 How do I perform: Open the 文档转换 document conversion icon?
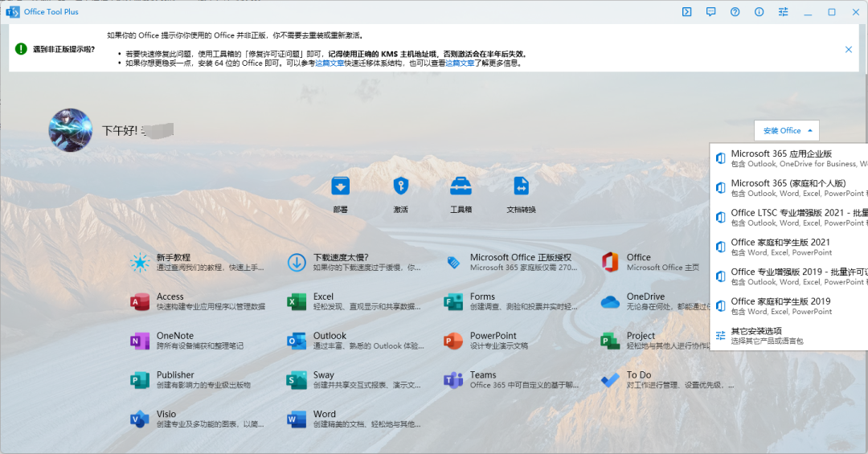pos(521,186)
